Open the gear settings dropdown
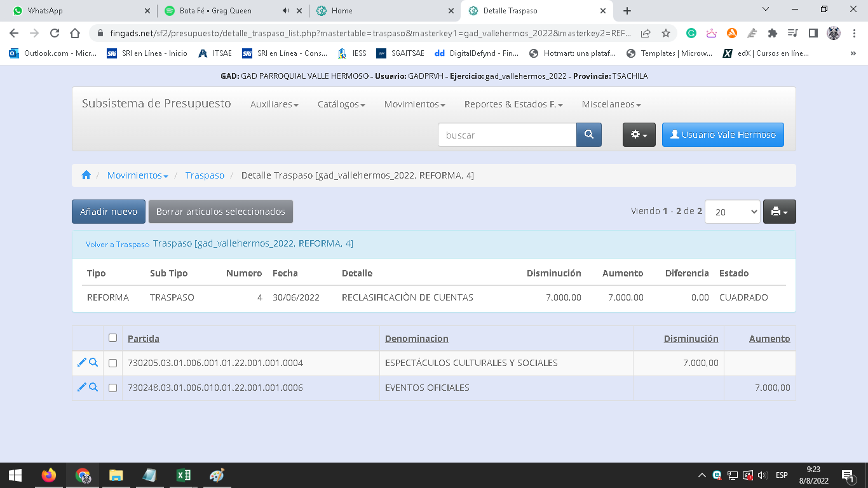Image resolution: width=868 pixels, height=488 pixels. (x=639, y=135)
